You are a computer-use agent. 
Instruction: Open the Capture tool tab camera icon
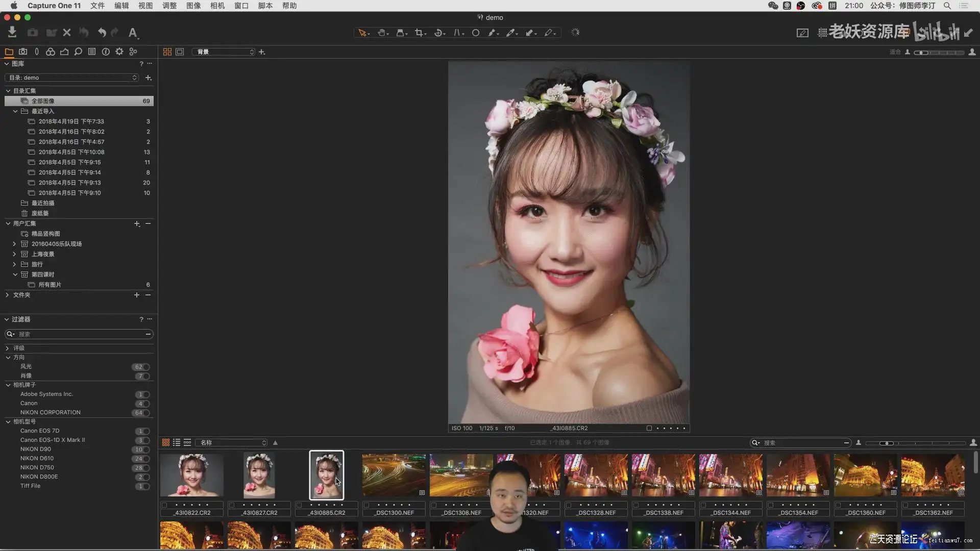click(x=23, y=52)
